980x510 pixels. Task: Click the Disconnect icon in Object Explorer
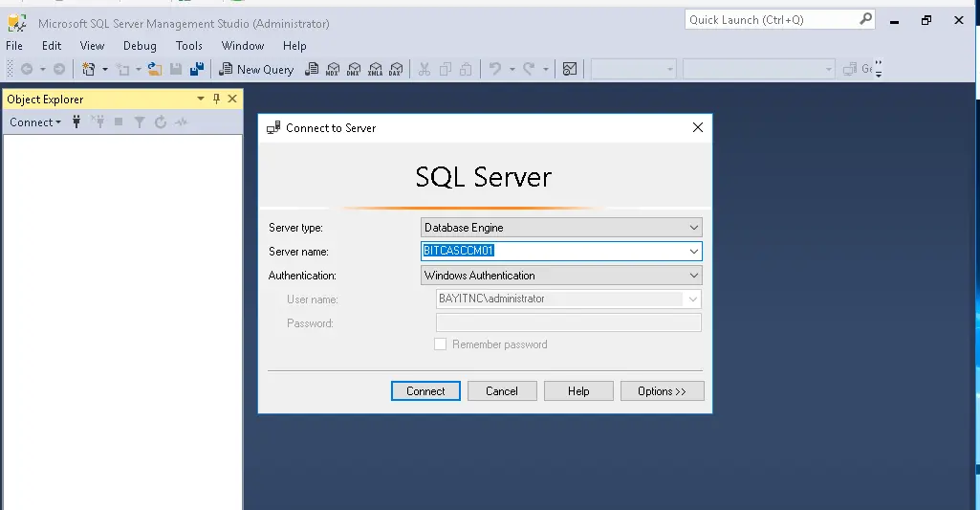coord(98,122)
